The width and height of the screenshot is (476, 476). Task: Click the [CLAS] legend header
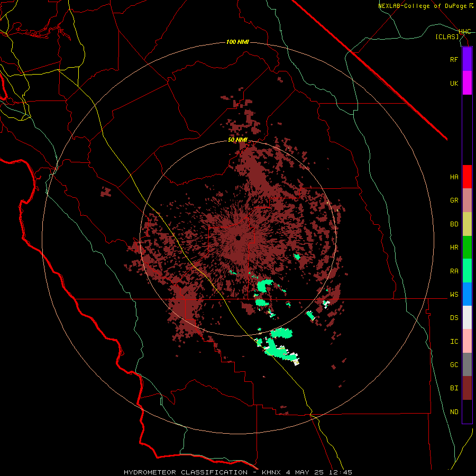(447, 37)
